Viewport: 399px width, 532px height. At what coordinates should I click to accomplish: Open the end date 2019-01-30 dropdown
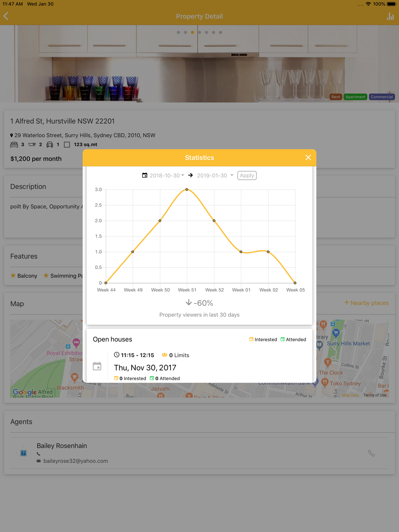[x=215, y=175]
